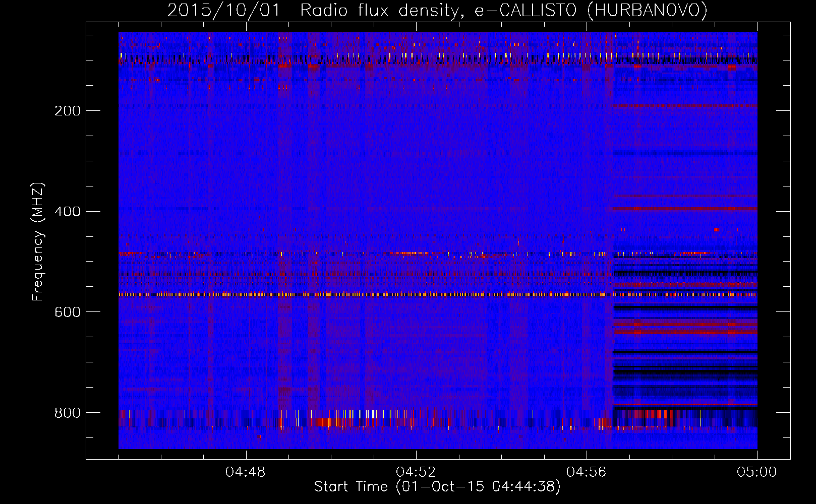Click the 'Start Time (01-Oct-15 04:44:38)' label

point(437,487)
